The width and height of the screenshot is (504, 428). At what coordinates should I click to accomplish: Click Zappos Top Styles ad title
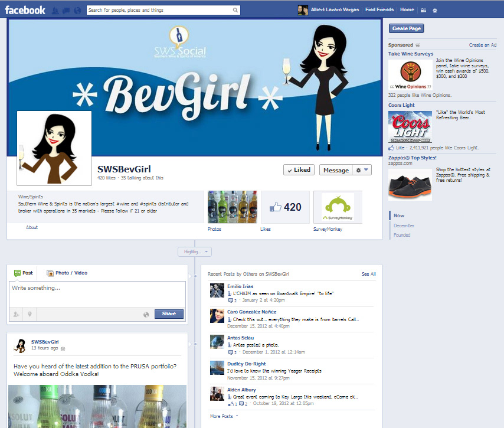[412, 158]
